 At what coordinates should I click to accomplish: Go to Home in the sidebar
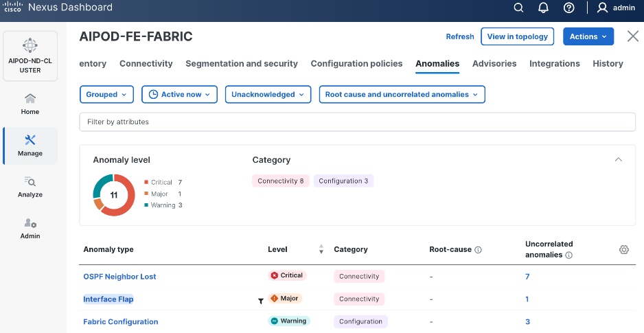(30, 104)
